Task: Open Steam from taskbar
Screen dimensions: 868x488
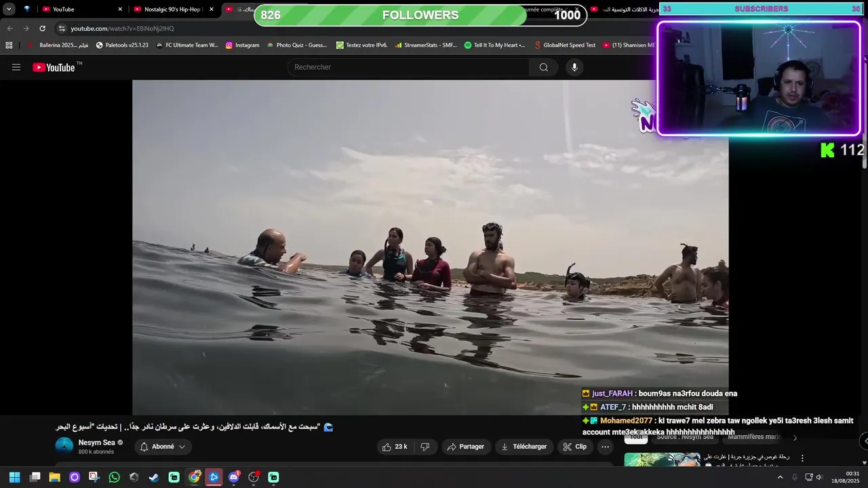Action: click(x=154, y=477)
